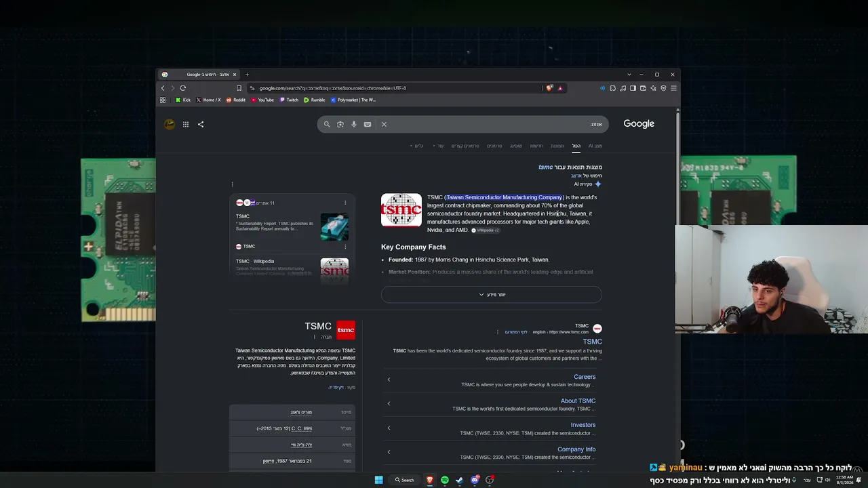Click the tsmc logo thumbnail in AI overview
The image size is (868, 488).
401,210
